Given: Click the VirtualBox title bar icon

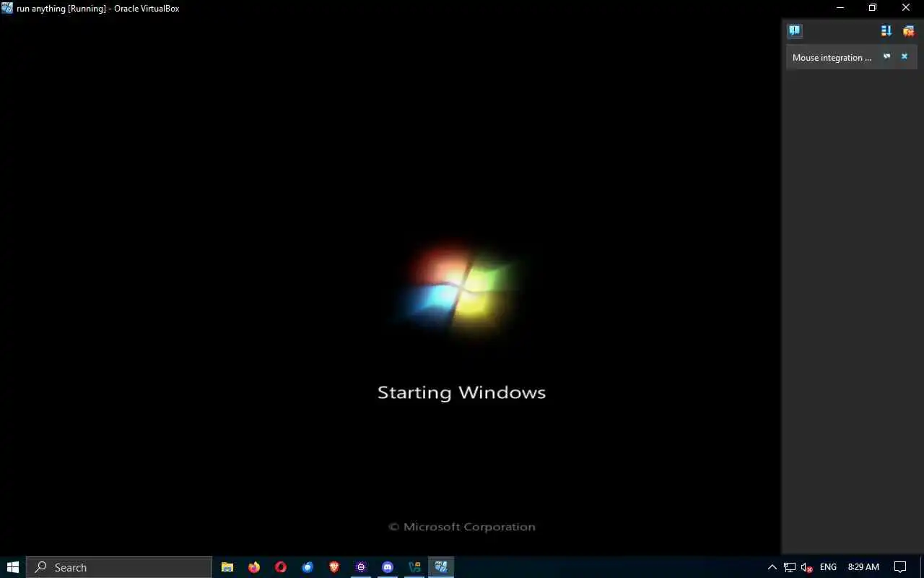Looking at the screenshot, I should tap(7, 8).
